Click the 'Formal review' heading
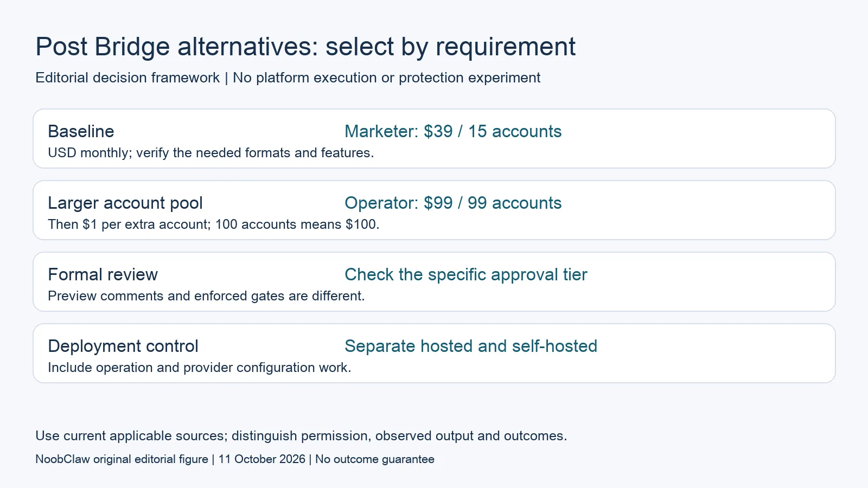Viewport: 868px width, 488px height. [103, 274]
